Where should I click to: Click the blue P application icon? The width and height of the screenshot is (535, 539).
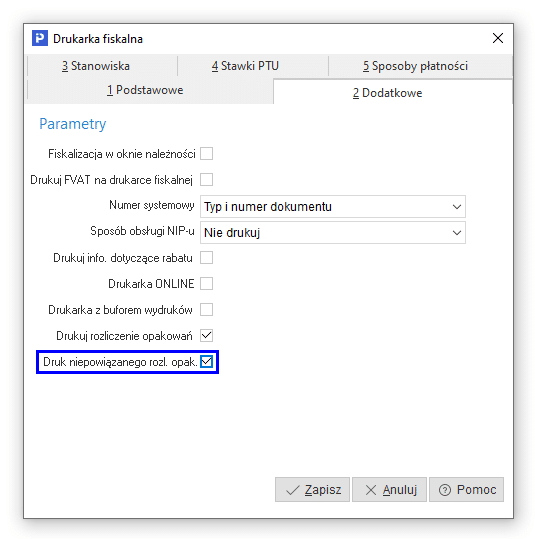coord(40,38)
